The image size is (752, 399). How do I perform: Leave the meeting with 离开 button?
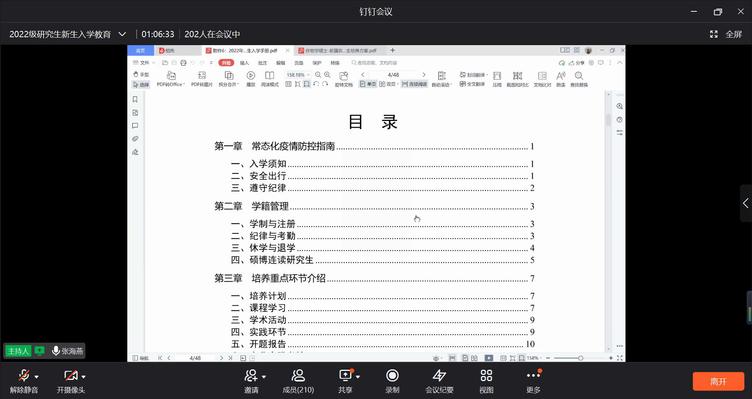click(x=718, y=381)
